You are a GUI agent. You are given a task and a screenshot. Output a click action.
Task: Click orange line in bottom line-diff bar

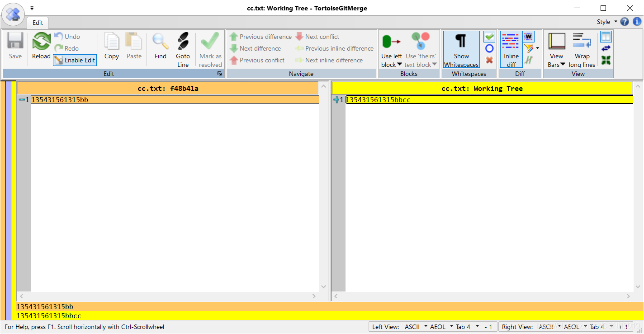tap(330, 307)
